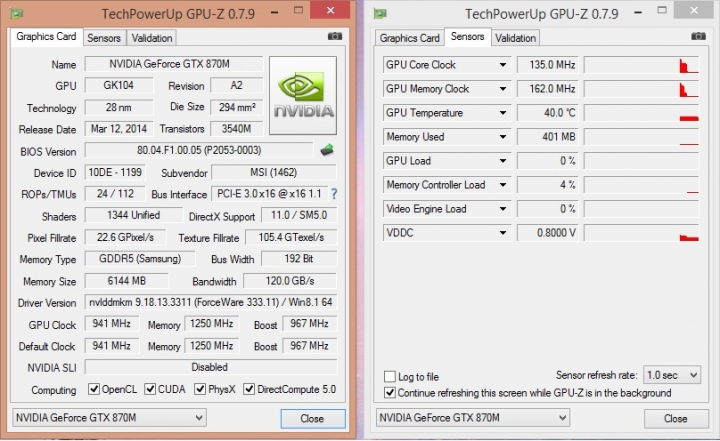
Task: Click the Release Date value Mar 12, 2014
Action: coord(119,129)
